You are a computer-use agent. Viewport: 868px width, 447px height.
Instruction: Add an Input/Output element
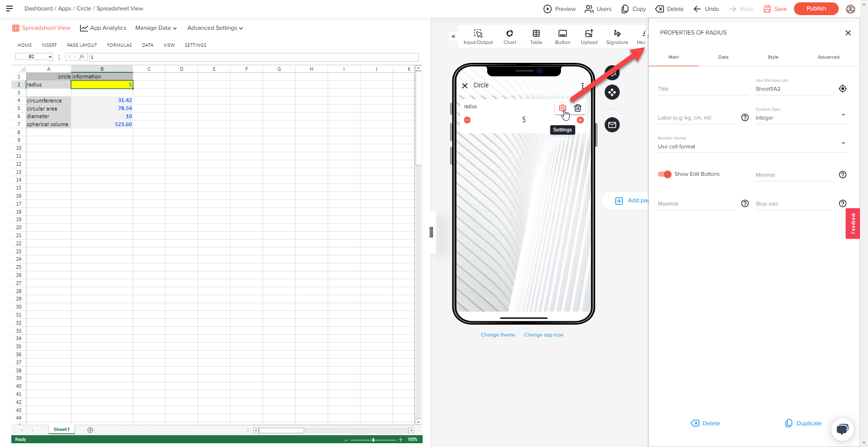(x=478, y=36)
